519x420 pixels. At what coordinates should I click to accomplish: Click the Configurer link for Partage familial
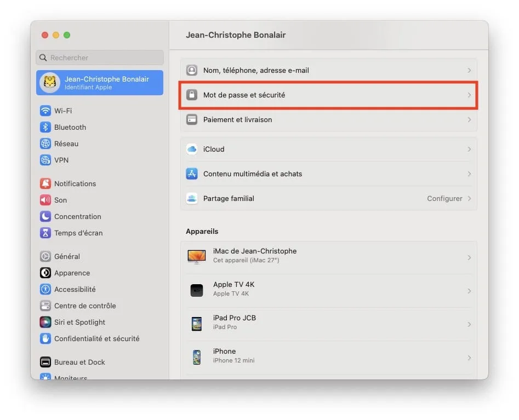click(x=444, y=198)
